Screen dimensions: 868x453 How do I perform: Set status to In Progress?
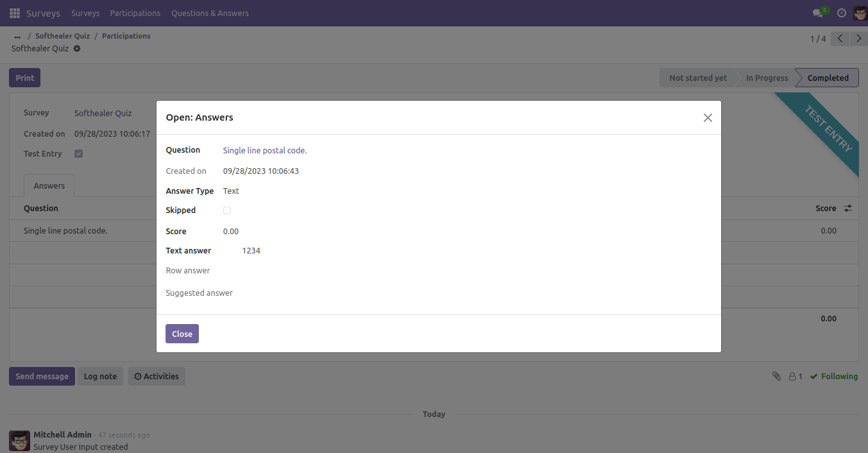[x=767, y=78]
